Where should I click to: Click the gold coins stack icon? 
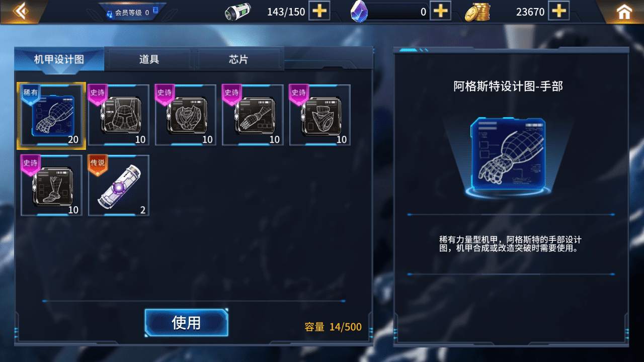coord(476,12)
